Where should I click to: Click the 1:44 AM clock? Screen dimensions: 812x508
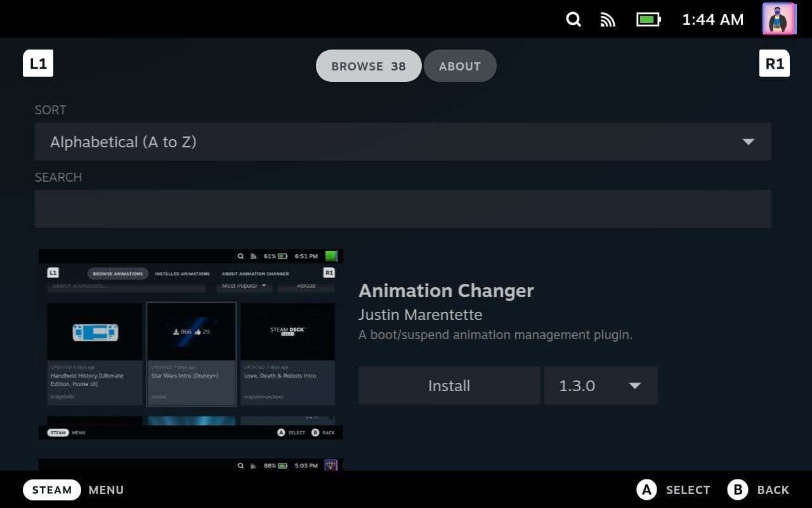[x=712, y=20]
